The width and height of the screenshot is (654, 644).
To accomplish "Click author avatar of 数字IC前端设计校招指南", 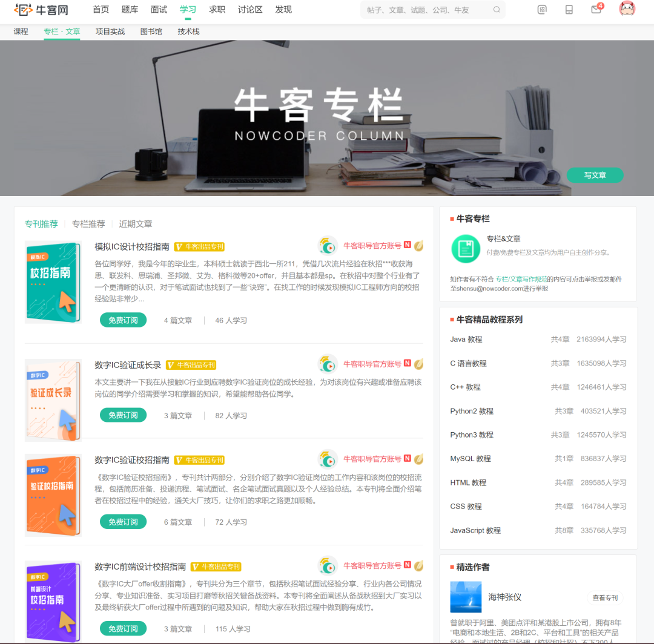I will 328,566.
